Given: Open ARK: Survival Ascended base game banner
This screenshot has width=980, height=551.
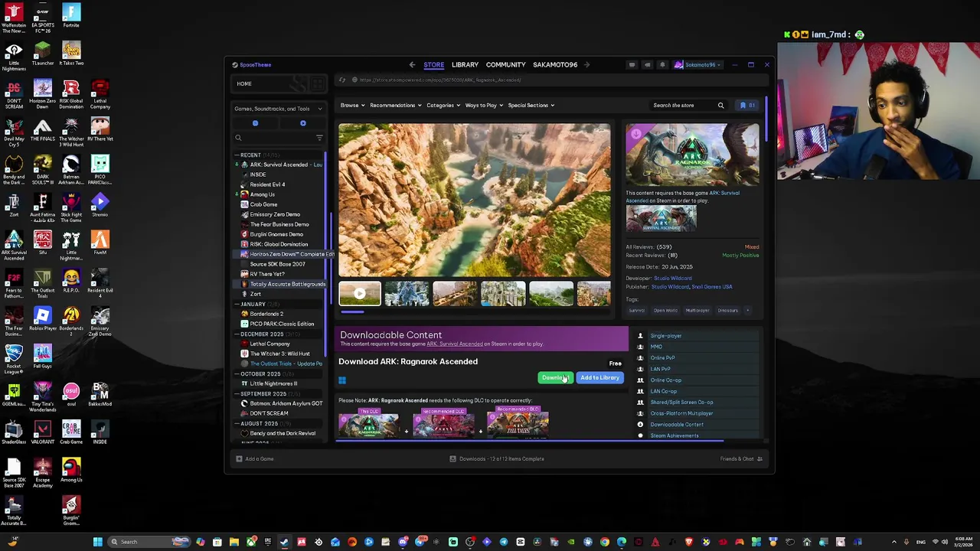Looking at the screenshot, I should (x=661, y=219).
